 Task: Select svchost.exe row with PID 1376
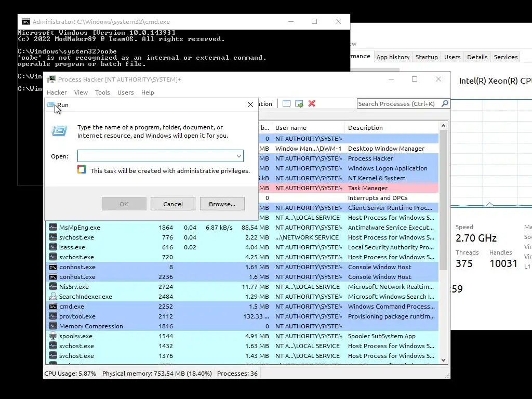tap(242, 355)
